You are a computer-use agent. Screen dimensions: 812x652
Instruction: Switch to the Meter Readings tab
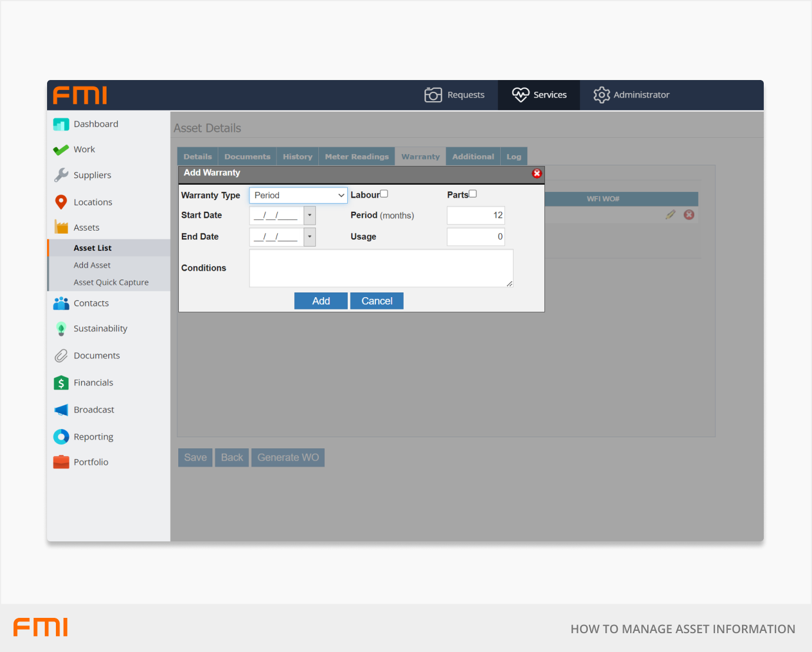(357, 157)
